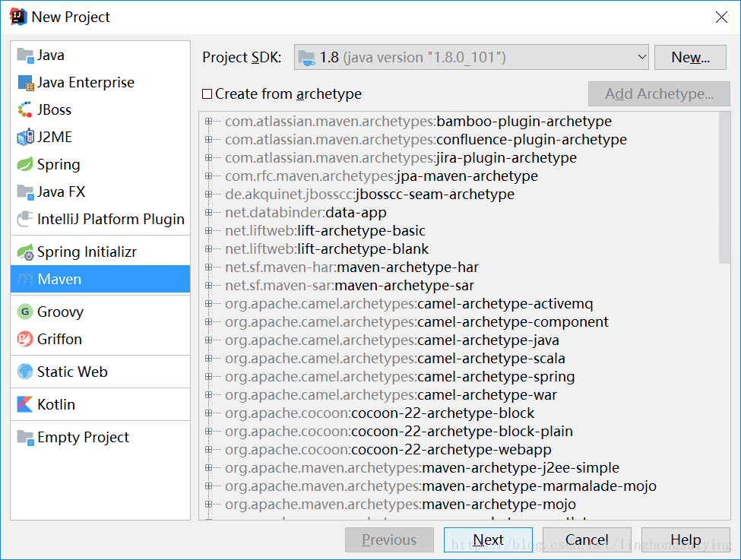Image resolution: width=741 pixels, height=560 pixels.
Task: Select camel-archetype-spring row
Action: 400,377
